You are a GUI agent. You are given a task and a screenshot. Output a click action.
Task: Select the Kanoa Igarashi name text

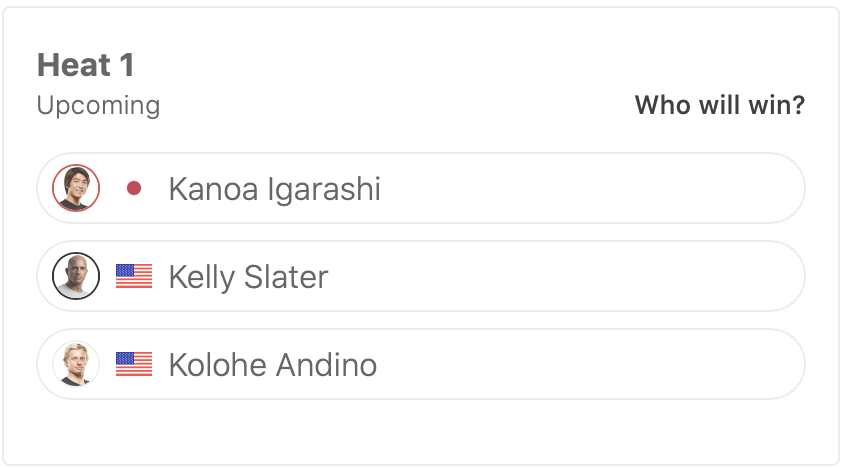[x=274, y=189]
